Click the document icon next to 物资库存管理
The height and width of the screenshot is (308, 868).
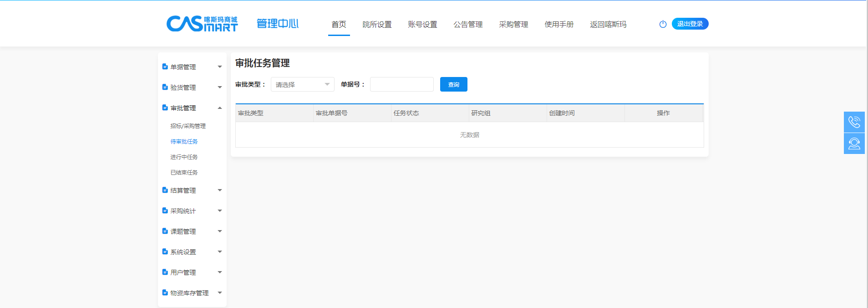point(165,293)
